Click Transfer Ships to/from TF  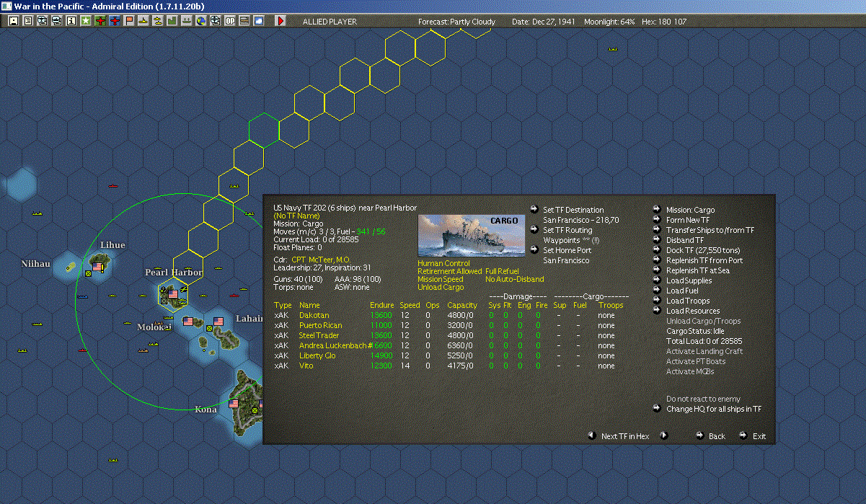click(x=710, y=230)
